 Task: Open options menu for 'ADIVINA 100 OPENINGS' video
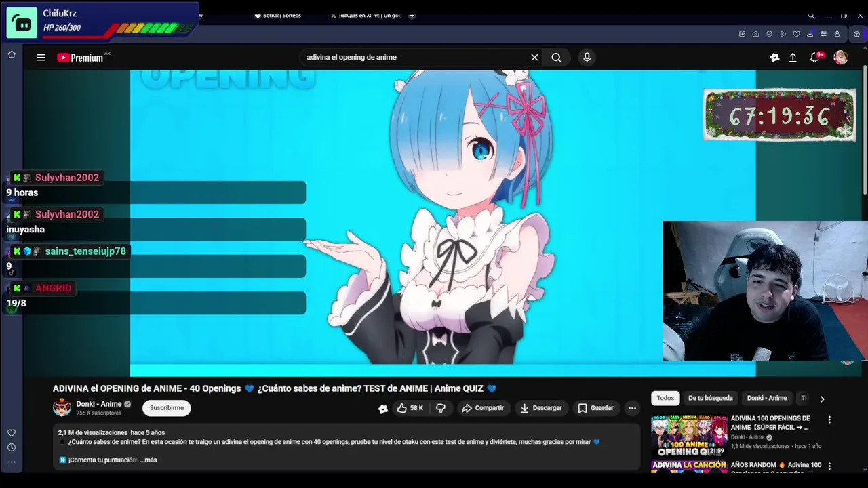pyautogui.click(x=829, y=420)
